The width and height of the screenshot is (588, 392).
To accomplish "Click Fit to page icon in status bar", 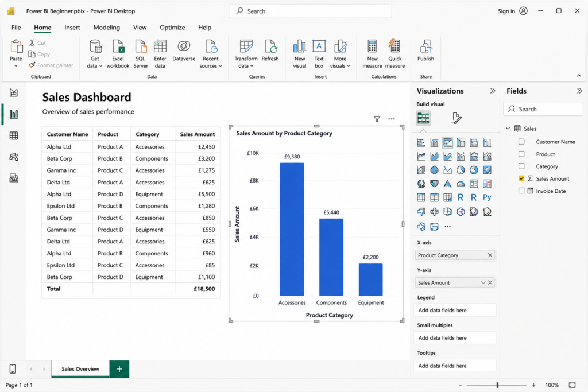I will [x=572, y=385].
